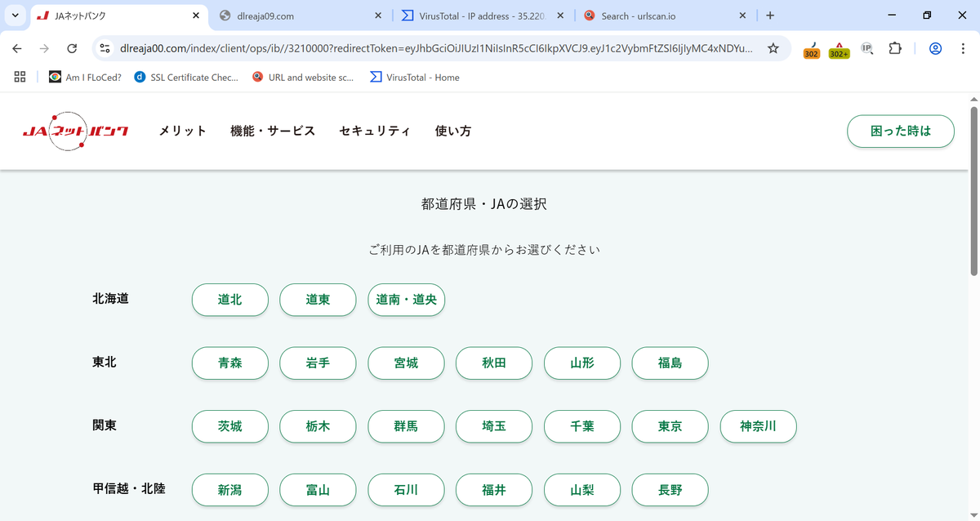Pick 東京 prefecture button
The image size is (980, 521).
click(670, 426)
